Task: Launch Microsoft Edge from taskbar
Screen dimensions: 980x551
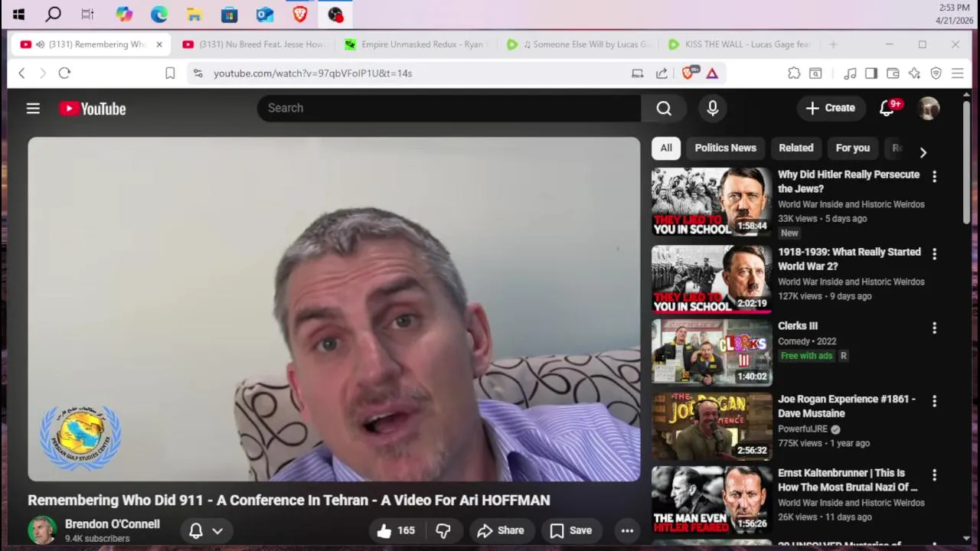Action: click(x=158, y=14)
